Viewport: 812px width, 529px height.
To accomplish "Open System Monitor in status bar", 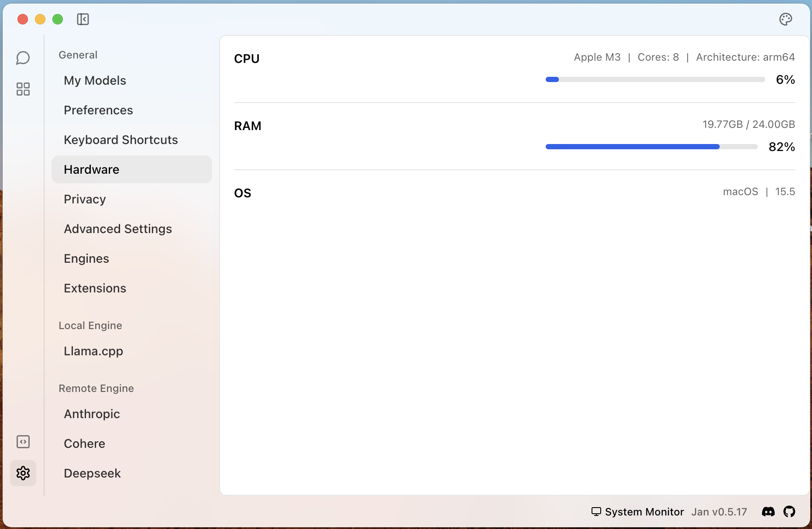I will point(637,512).
